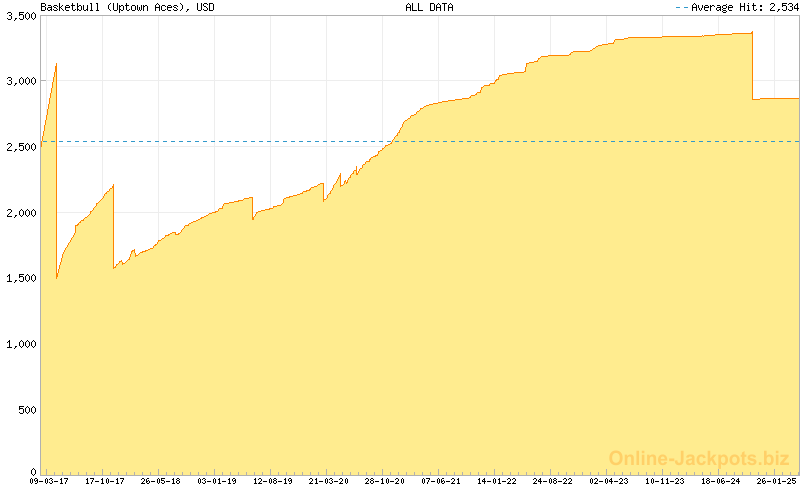Select the 03-01-19 date on the x-axis

(217, 481)
